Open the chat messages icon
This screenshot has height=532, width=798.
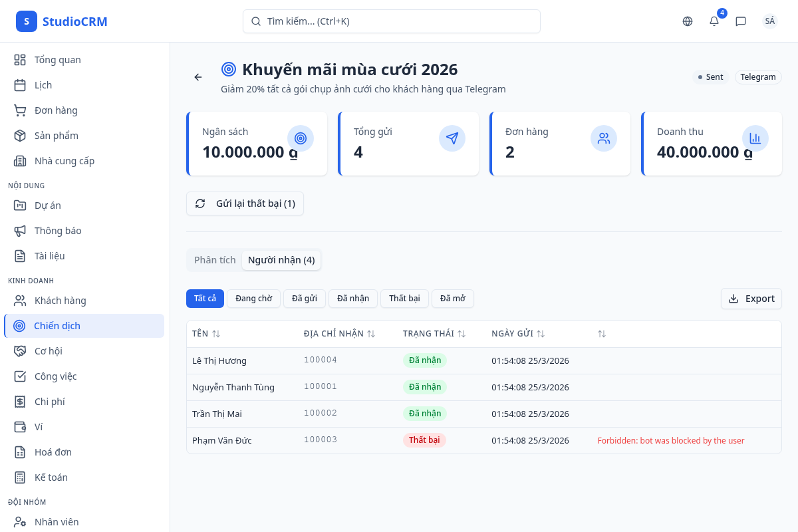tap(741, 21)
